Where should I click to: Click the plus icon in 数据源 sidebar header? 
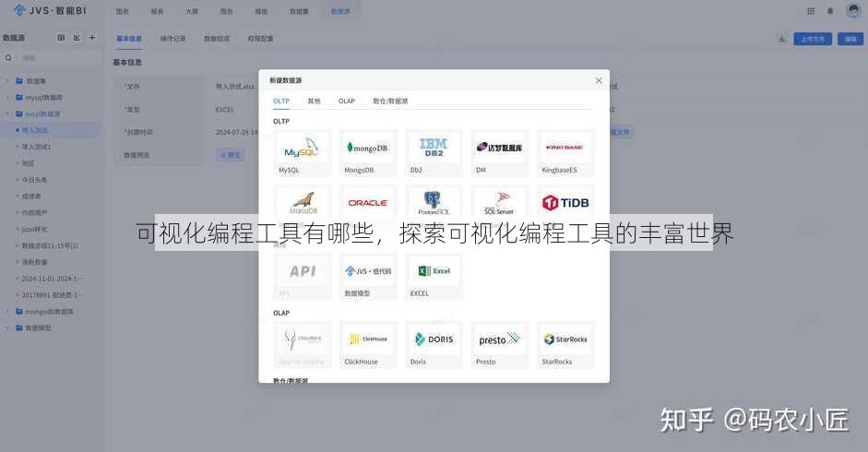[x=92, y=38]
